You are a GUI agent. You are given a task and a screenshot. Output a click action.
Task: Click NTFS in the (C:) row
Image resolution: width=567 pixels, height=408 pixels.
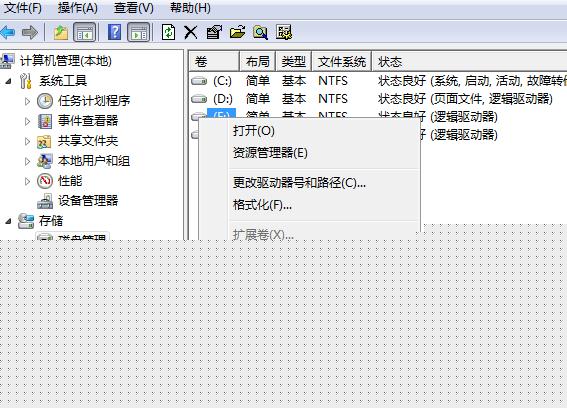click(333, 81)
